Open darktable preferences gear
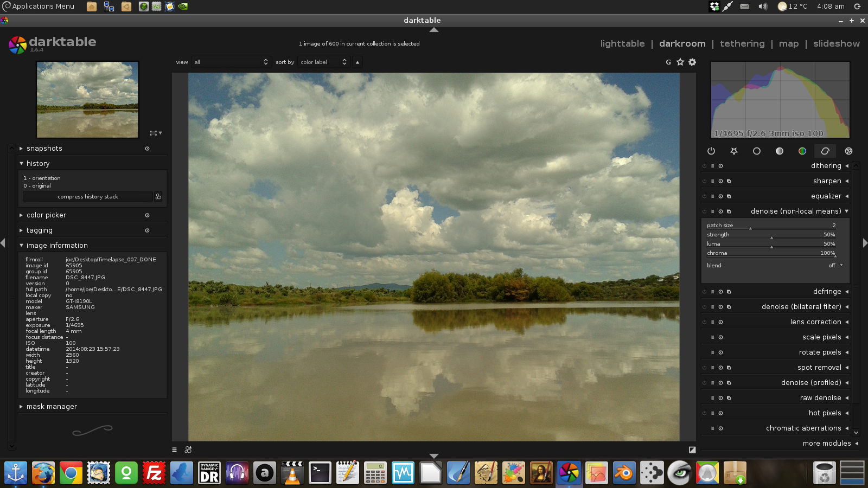Image resolution: width=868 pixels, height=488 pixels. [x=692, y=62]
